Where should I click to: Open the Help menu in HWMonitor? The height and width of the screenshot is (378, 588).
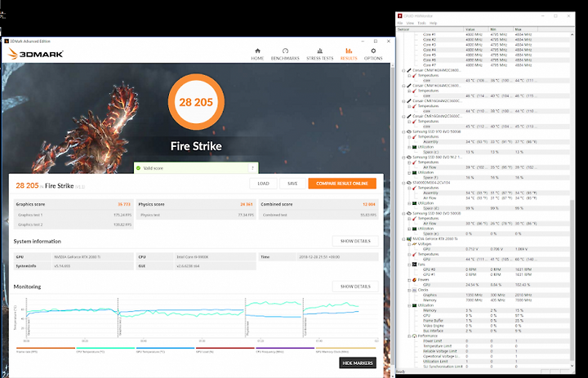[x=433, y=23]
